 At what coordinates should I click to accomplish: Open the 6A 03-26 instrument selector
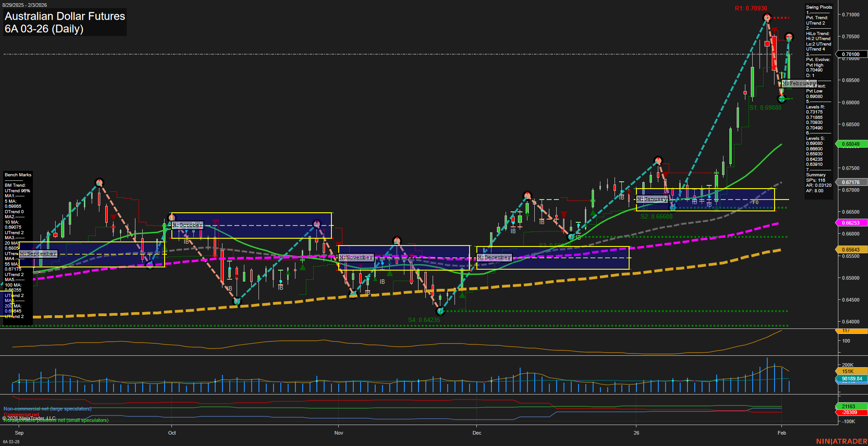11,442
